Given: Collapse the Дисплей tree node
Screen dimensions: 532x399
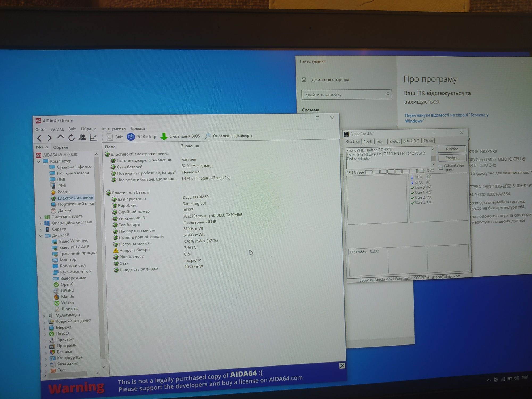Looking at the screenshot, I should click(41, 236).
